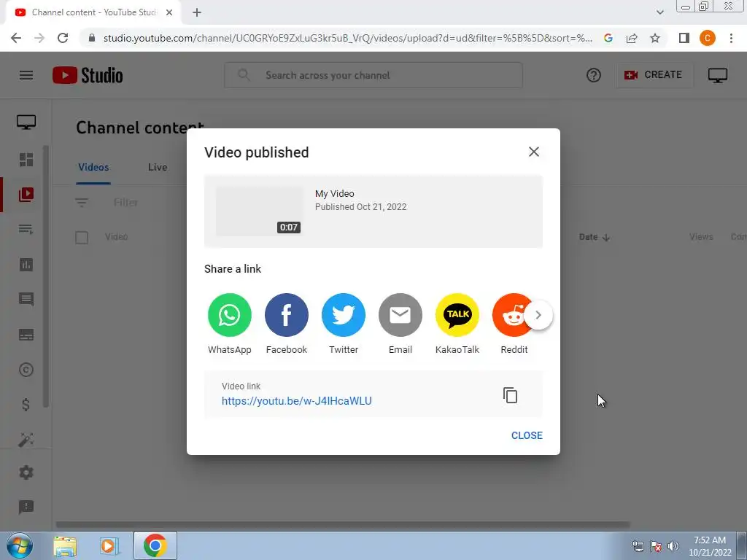Bookmark this page with the star
The image size is (747, 560).
tap(655, 38)
